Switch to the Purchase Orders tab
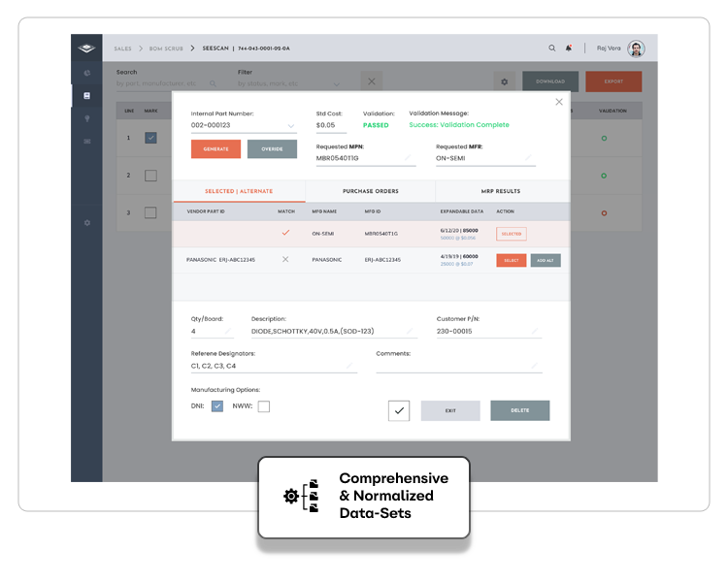728x582 pixels. coord(370,191)
